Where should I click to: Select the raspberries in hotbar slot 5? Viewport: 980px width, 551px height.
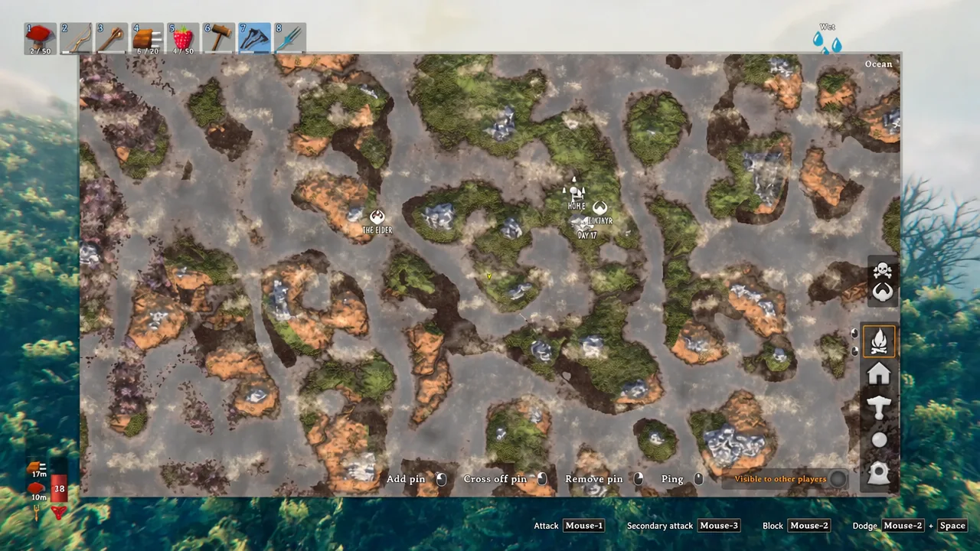click(x=184, y=38)
